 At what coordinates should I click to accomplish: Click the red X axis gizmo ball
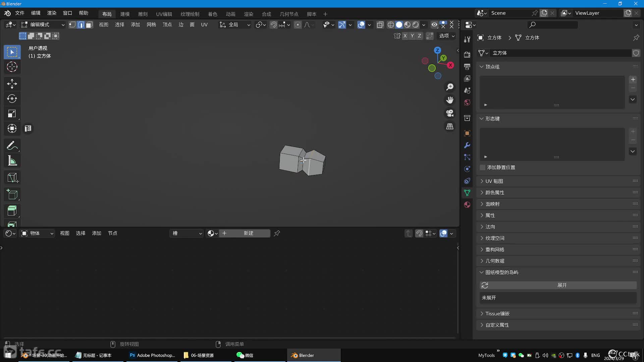[450, 65]
